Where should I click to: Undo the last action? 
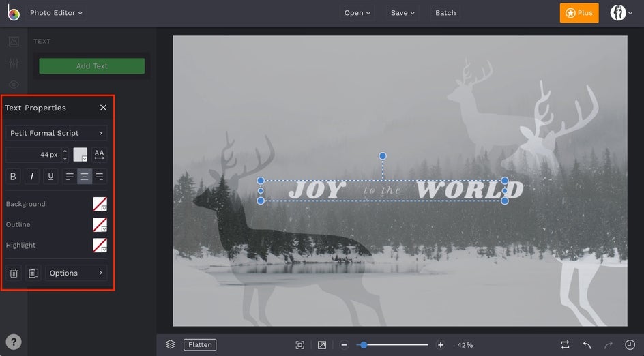pyautogui.click(x=587, y=345)
